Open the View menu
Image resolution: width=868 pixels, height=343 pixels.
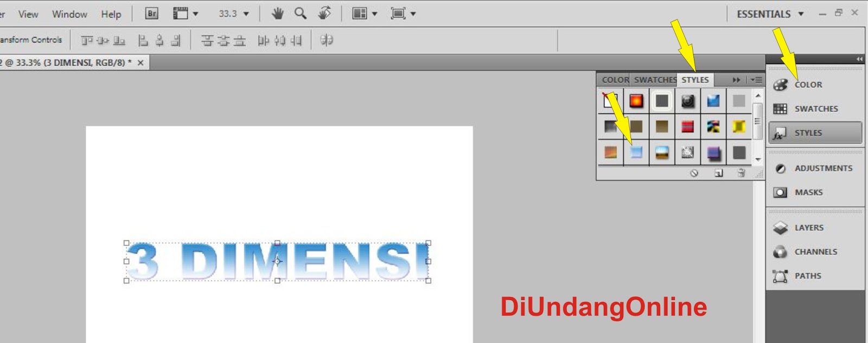click(28, 14)
